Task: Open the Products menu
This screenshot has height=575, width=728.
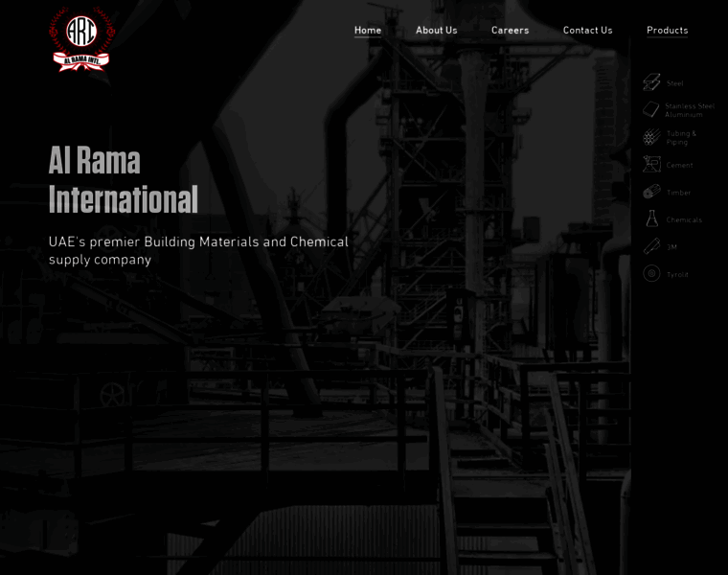Action: (668, 31)
